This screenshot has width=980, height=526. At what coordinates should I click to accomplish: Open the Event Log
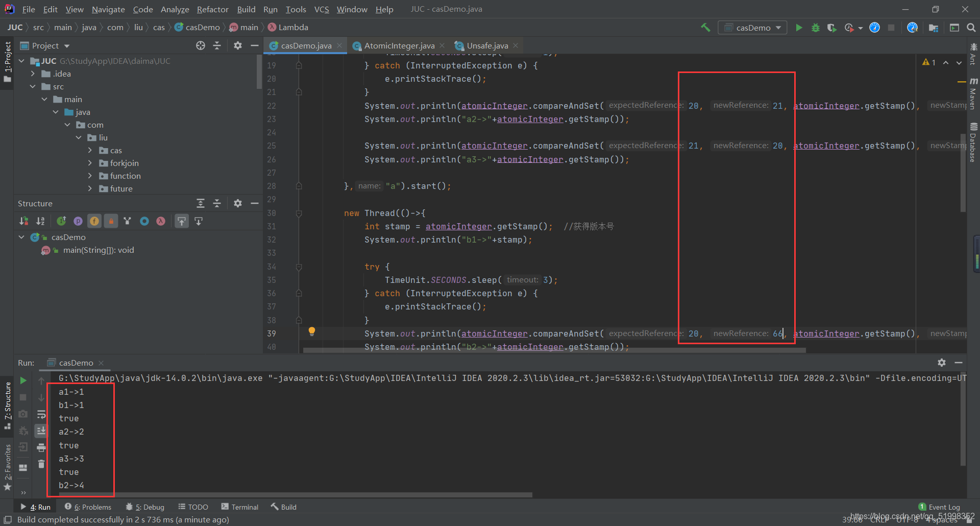point(939,507)
